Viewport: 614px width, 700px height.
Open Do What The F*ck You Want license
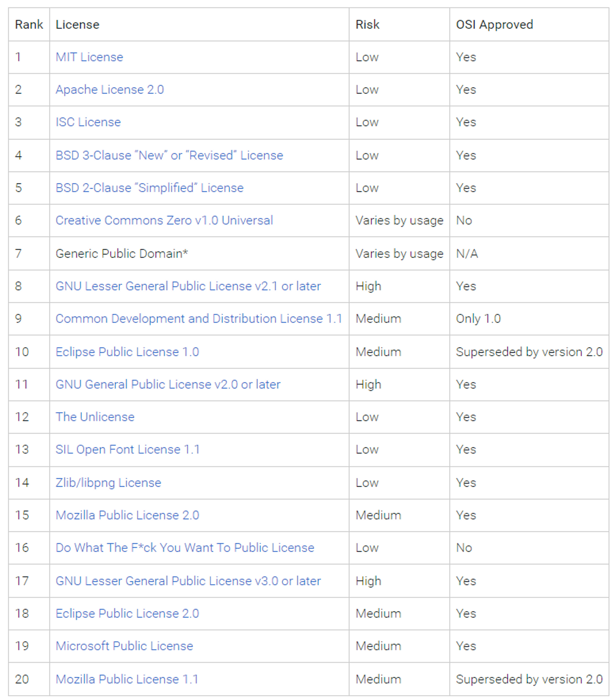185,548
